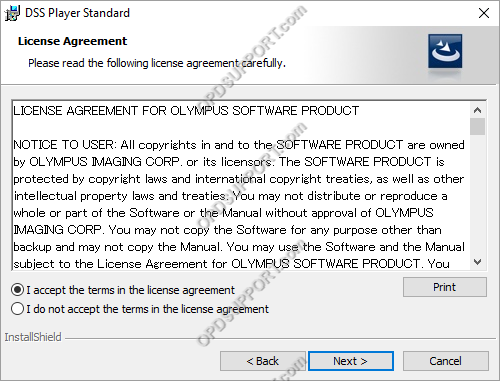Click the NOTICE TO USER paragraph
This screenshot has width=500, height=381.
coord(239,204)
